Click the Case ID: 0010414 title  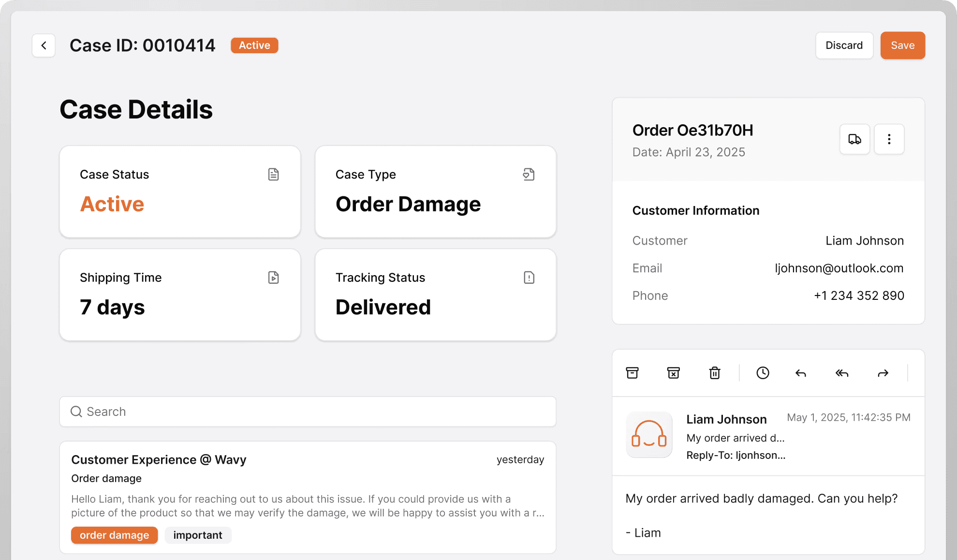[x=142, y=45]
